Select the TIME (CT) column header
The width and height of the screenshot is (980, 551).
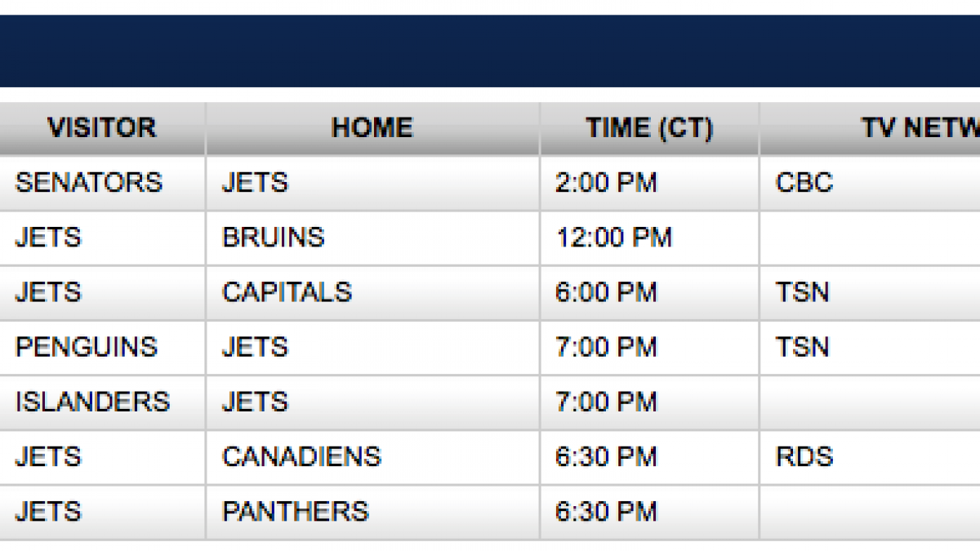pyautogui.click(x=648, y=128)
